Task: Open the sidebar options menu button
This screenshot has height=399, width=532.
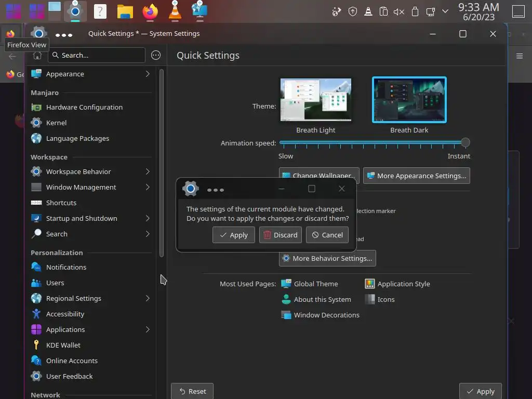Action: [x=156, y=55]
